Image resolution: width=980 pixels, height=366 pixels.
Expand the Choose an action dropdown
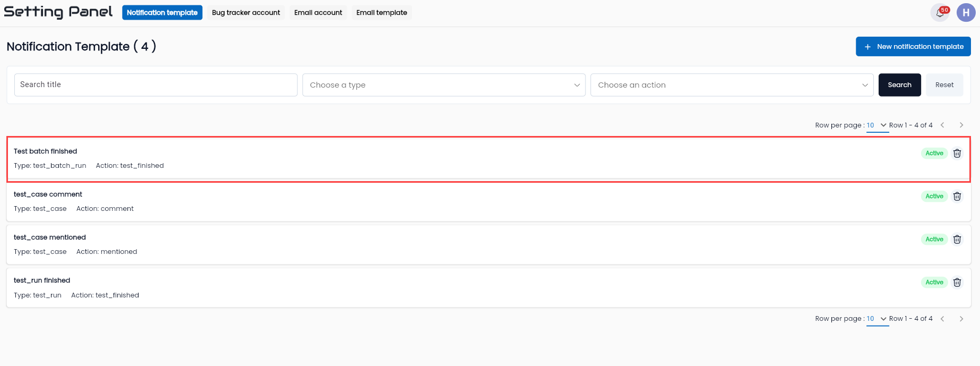click(732, 85)
